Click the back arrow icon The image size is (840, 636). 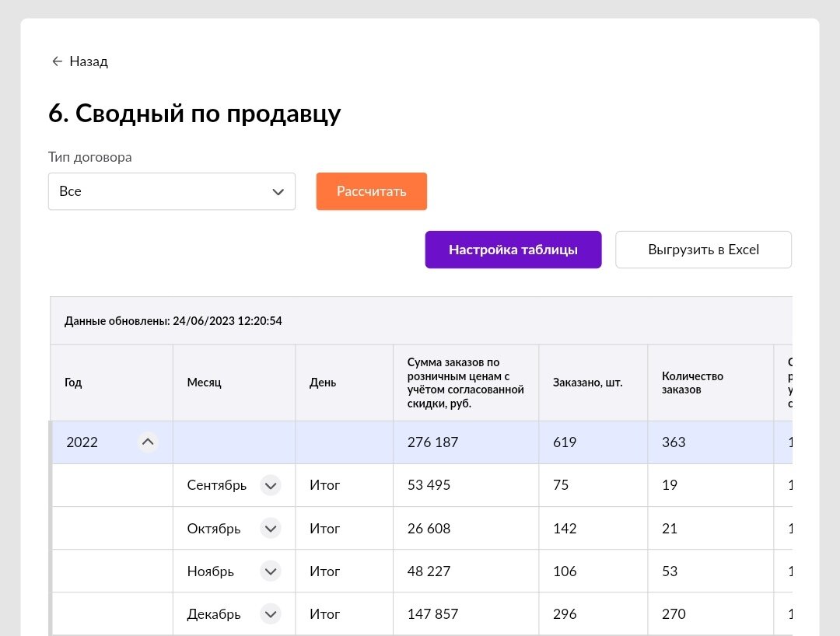tap(57, 61)
